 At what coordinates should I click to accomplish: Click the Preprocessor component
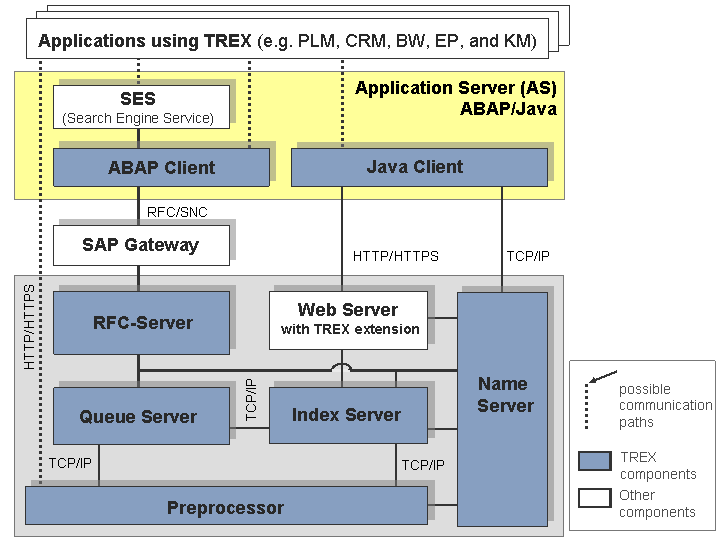pos(226,506)
